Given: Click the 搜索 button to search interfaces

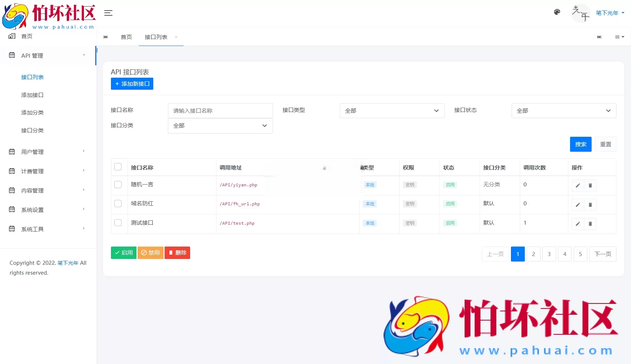Looking at the screenshot, I should pyautogui.click(x=580, y=144).
